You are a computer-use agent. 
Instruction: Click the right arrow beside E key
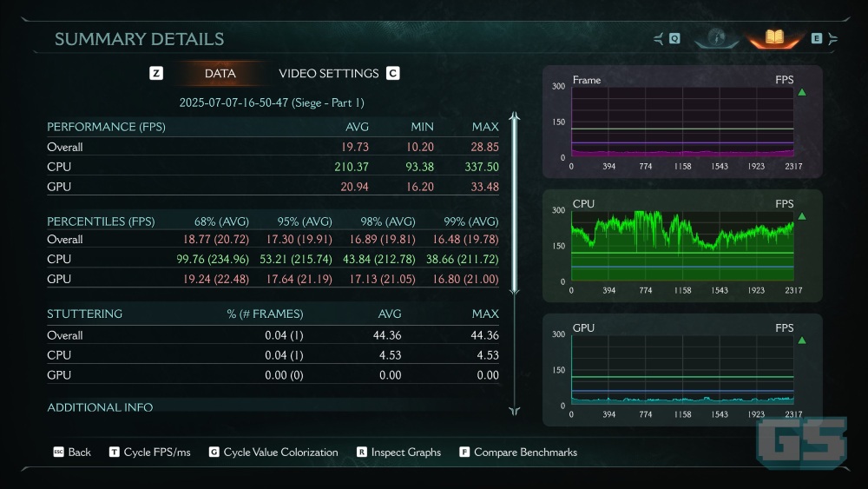pos(832,38)
